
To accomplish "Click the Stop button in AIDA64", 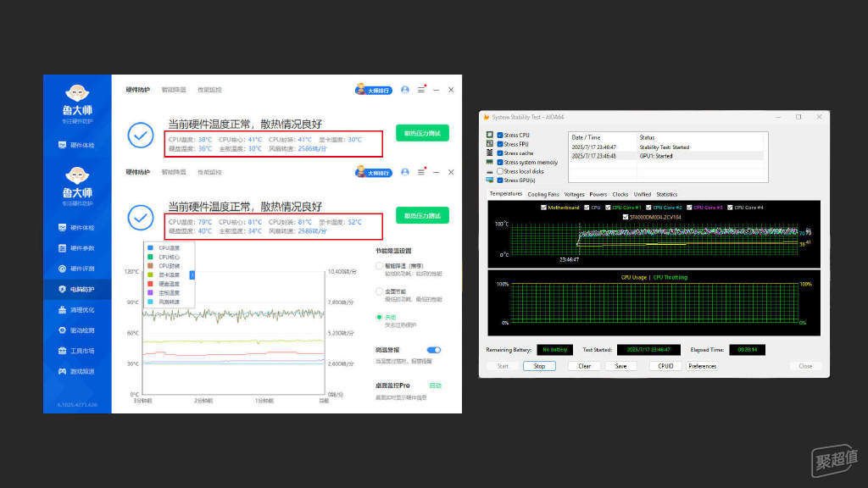I will pyautogui.click(x=539, y=366).
